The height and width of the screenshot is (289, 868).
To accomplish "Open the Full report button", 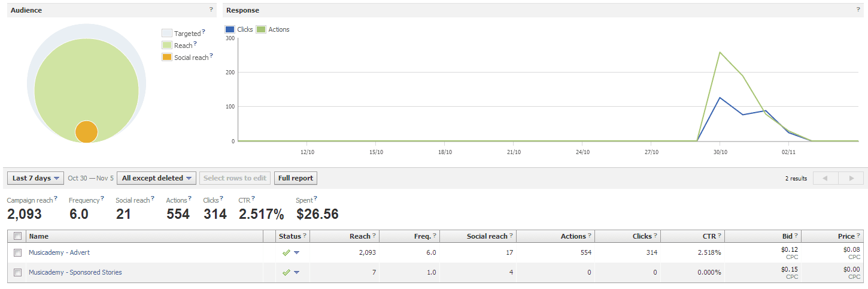I will pos(295,178).
